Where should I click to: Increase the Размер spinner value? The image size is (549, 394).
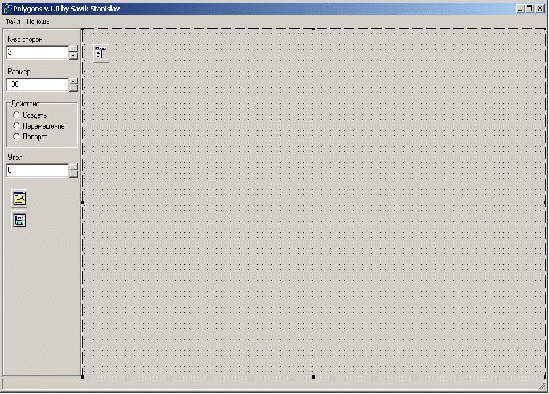pos(73,81)
